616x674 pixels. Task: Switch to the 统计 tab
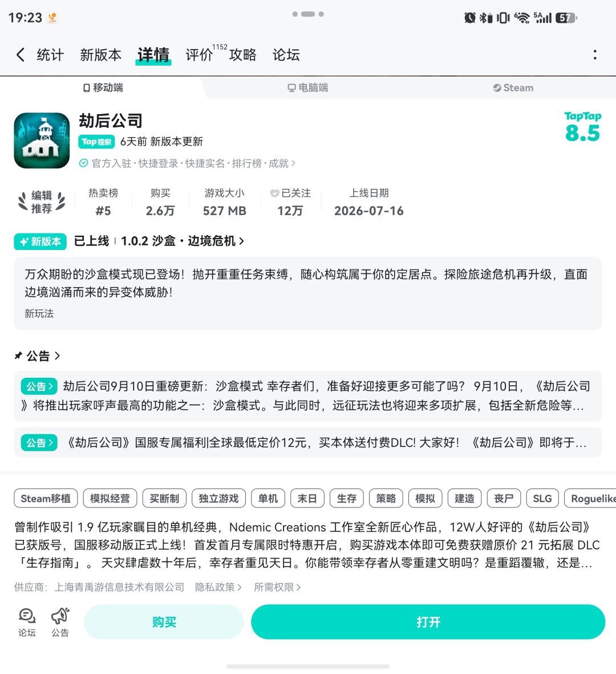pyautogui.click(x=50, y=55)
